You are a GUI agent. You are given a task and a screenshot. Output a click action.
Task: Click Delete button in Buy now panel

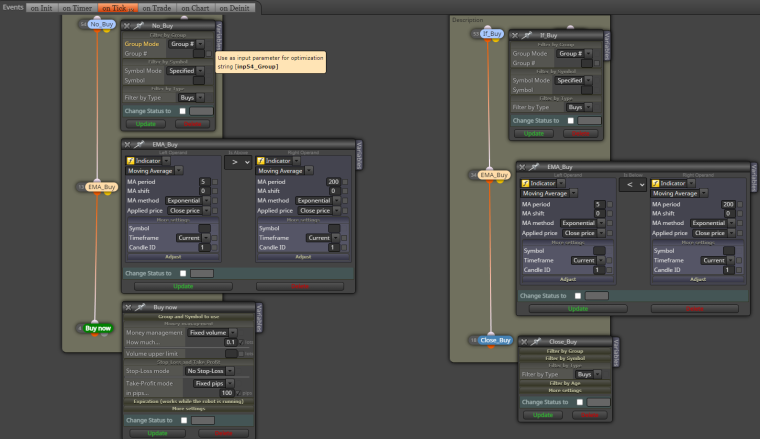pos(223,433)
